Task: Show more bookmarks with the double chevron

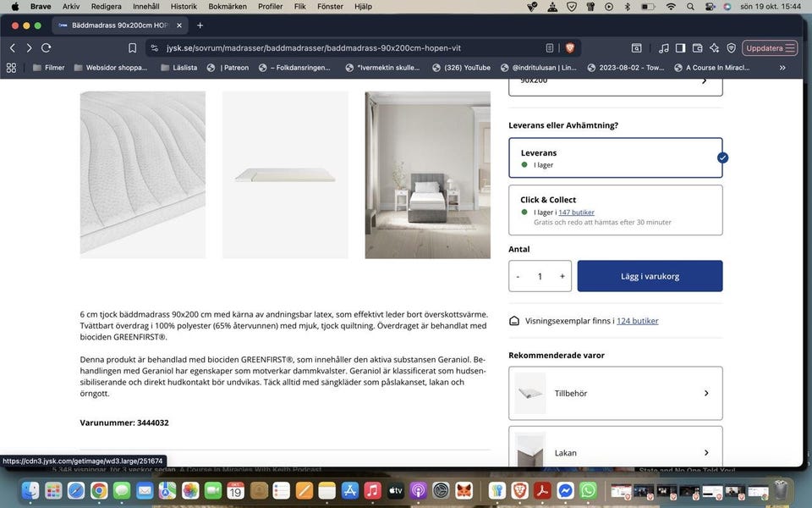Action: (782, 68)
